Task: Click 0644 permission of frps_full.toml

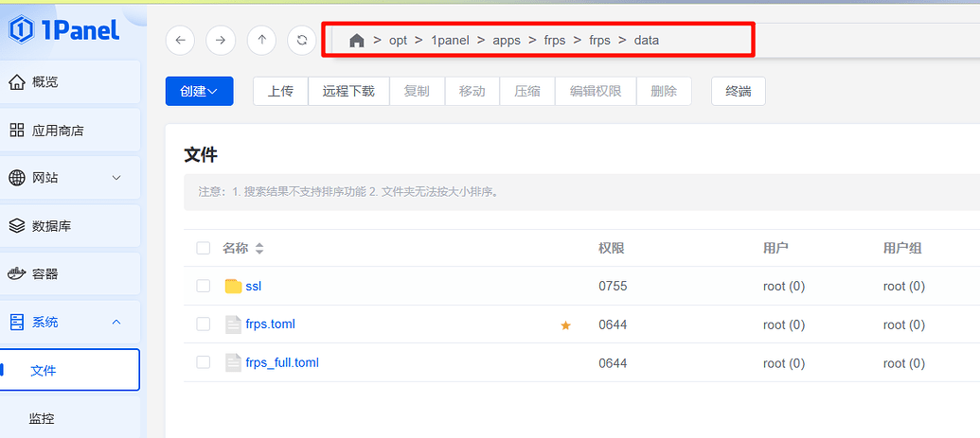Action: click(x=613, y=363)
